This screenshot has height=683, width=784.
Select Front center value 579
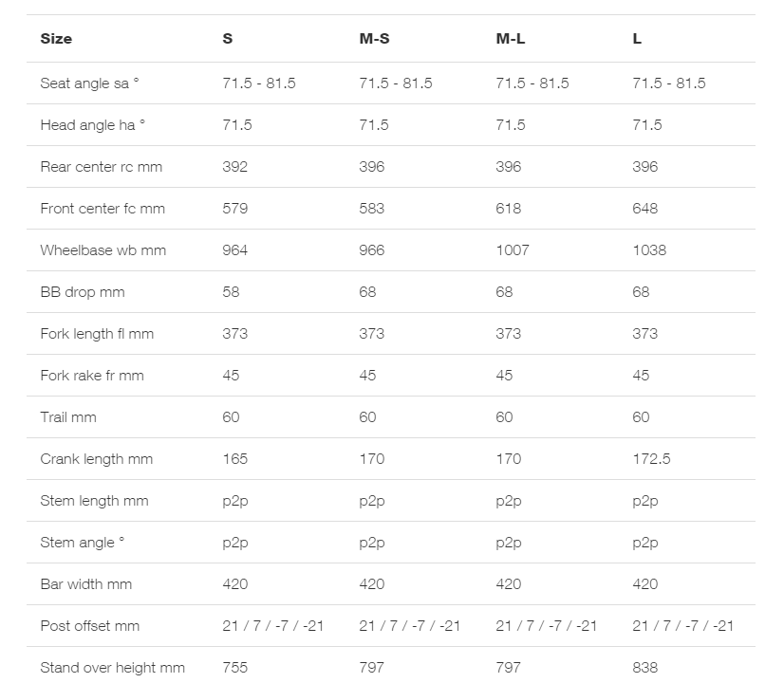pyautogui.click(x=235, y=209)
